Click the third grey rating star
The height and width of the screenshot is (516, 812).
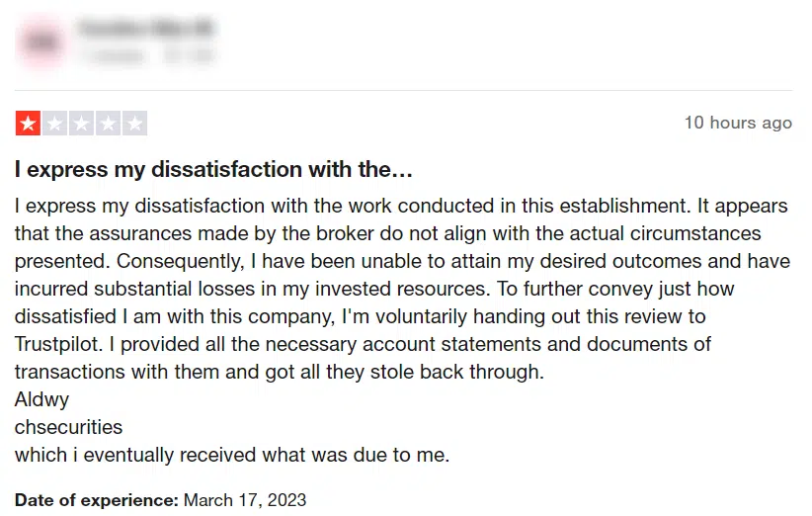click(81, 124)
